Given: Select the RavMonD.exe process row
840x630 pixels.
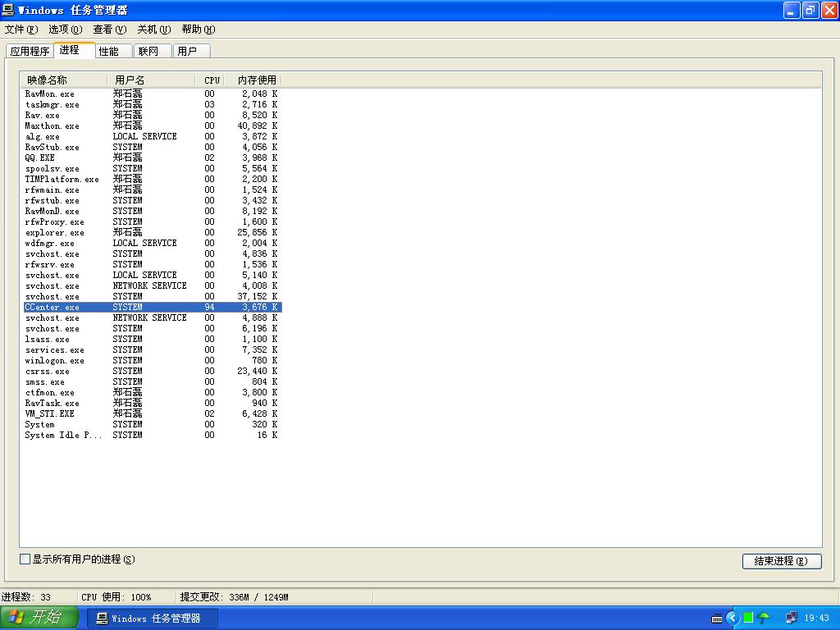Looking at the screenshot, I should 152,211.
